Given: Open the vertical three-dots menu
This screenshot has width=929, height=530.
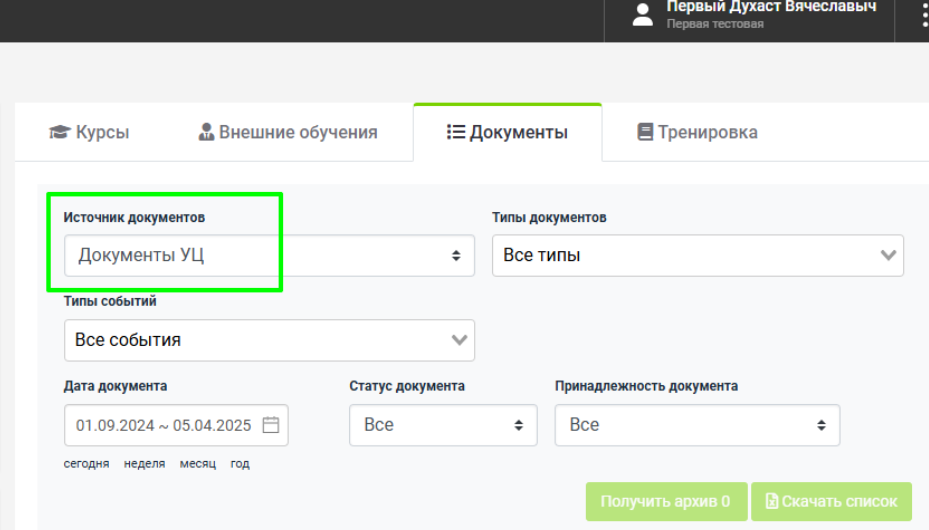Looking at the screenshot, I should 925,15.
